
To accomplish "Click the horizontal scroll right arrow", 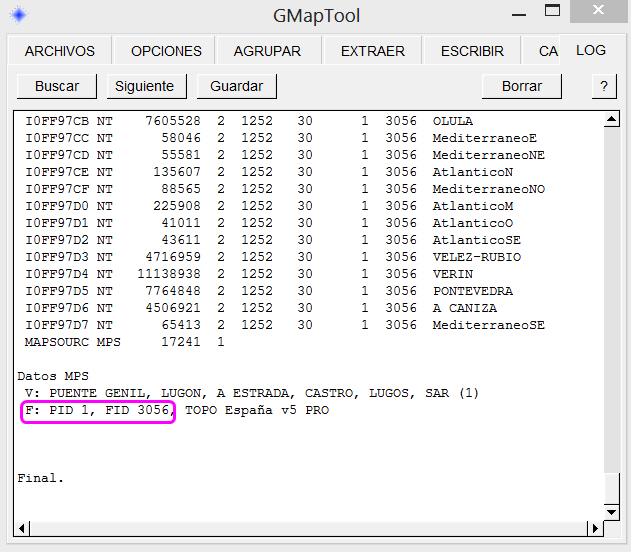I will tap(595, 528).
